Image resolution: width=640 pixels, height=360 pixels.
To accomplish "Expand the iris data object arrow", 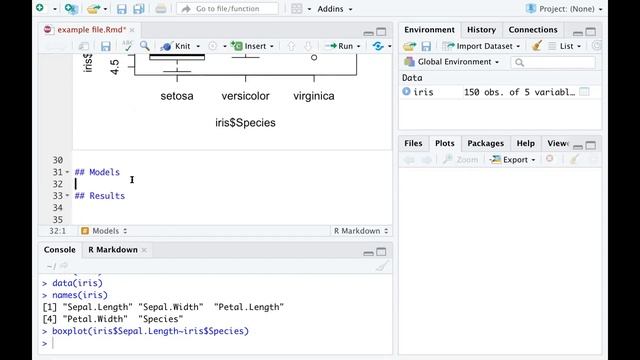I will coord(406,92).
